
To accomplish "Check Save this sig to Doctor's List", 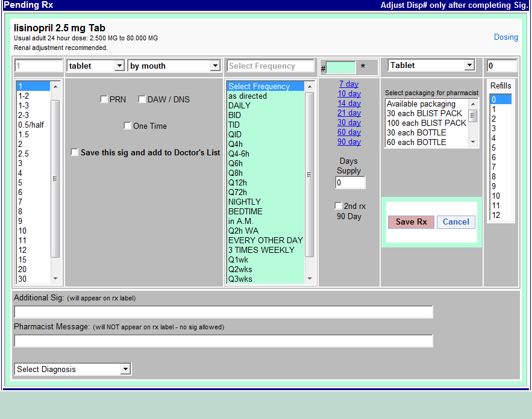I will [74, 152].
